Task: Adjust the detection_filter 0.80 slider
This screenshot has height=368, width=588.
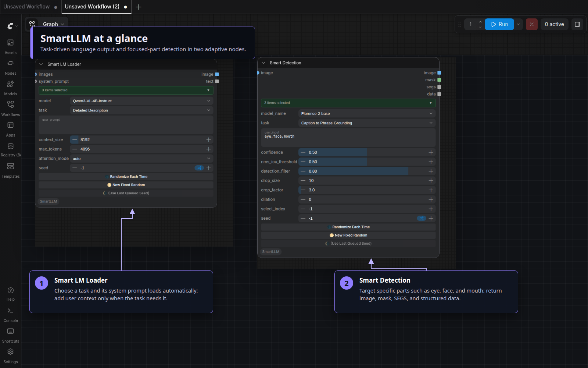Action: 367,171
